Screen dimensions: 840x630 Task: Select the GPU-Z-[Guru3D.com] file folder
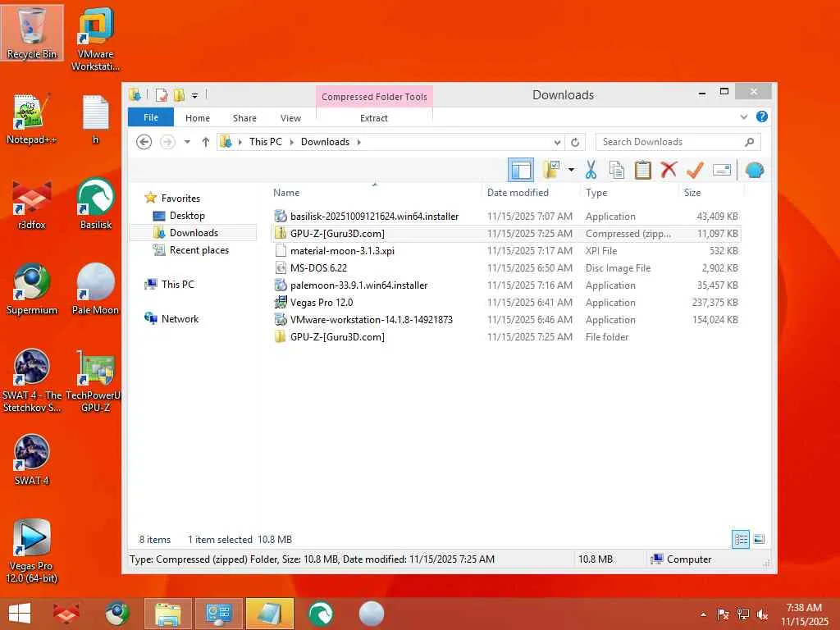coord(506,336)
